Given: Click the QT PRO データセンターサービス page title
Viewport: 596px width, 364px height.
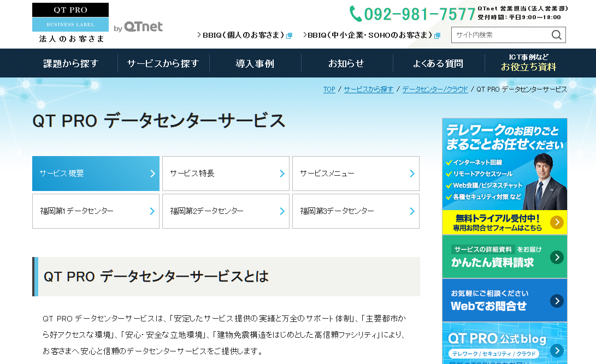Looking at the screenshot, I should (x=159, y=121).
